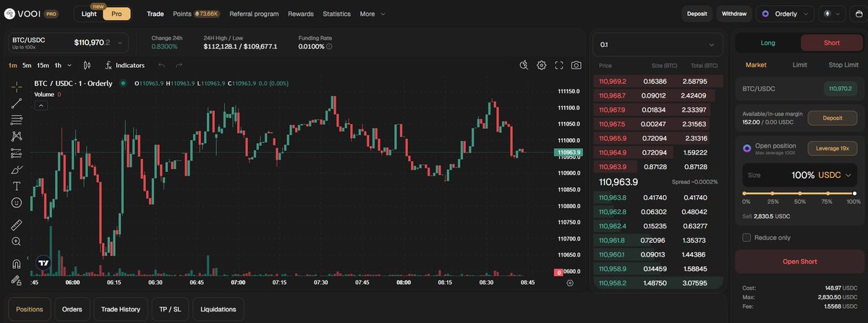Open the Trade History tab
868x323 pixels.
tap(121, 309)
